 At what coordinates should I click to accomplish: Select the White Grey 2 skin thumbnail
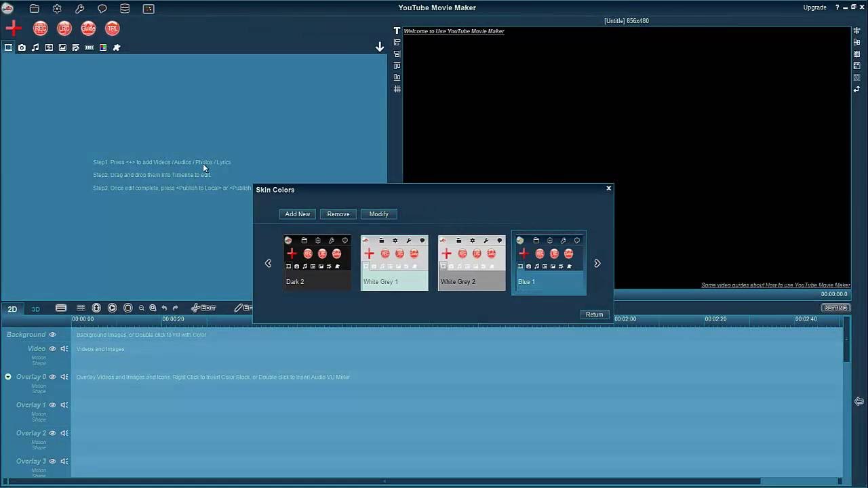tap(472, 263)
